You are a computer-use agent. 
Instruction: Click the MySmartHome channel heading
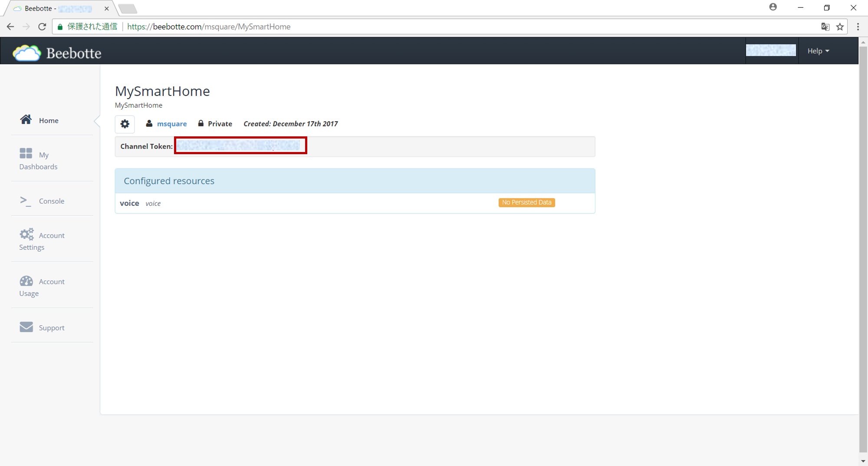pos(162,91)
